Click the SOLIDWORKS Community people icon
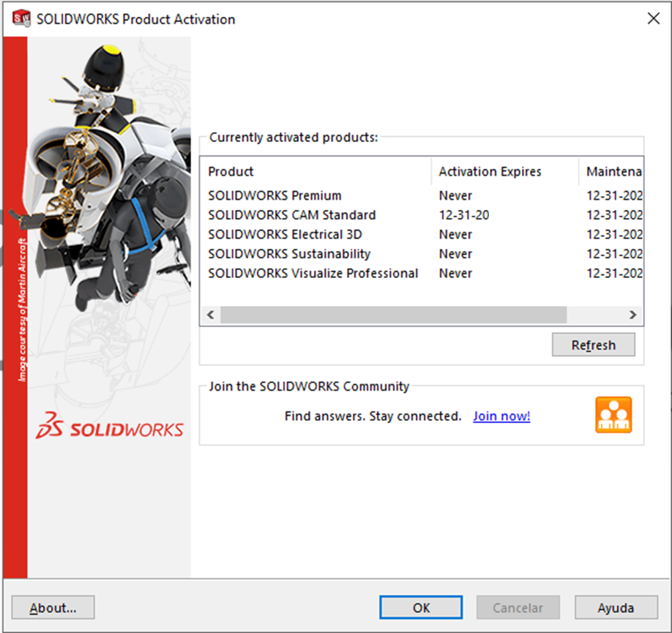The height and width of the screenshot is (633, 672). pos(613,415)
